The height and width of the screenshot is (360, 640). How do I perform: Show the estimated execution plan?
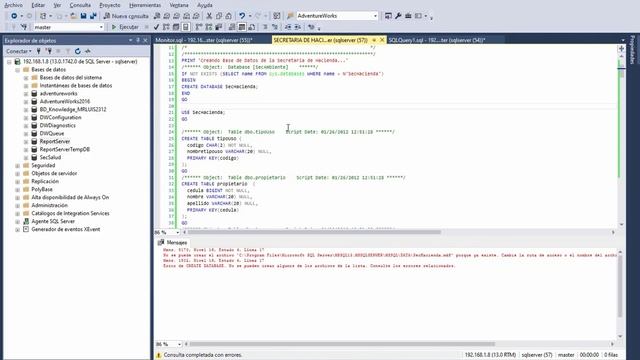pyautogui.click(x=166, y=27)
